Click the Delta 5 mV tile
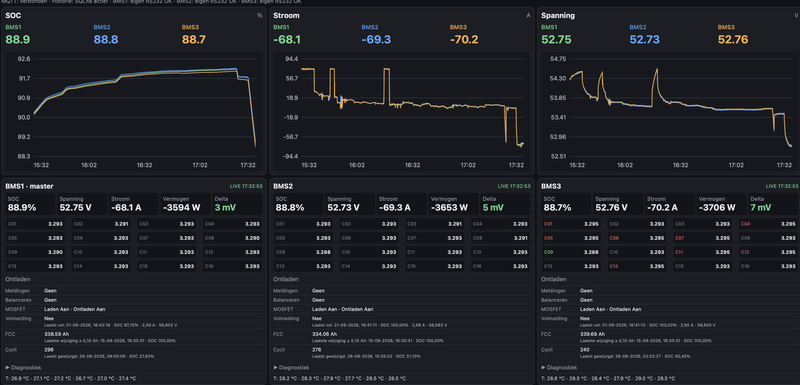This screenshot has width=800, height=385. coord(505,204)
